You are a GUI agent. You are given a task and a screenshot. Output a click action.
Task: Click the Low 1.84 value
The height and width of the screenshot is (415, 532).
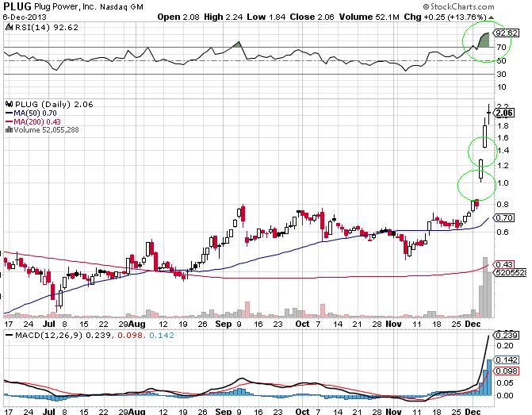tap(266, 17)
